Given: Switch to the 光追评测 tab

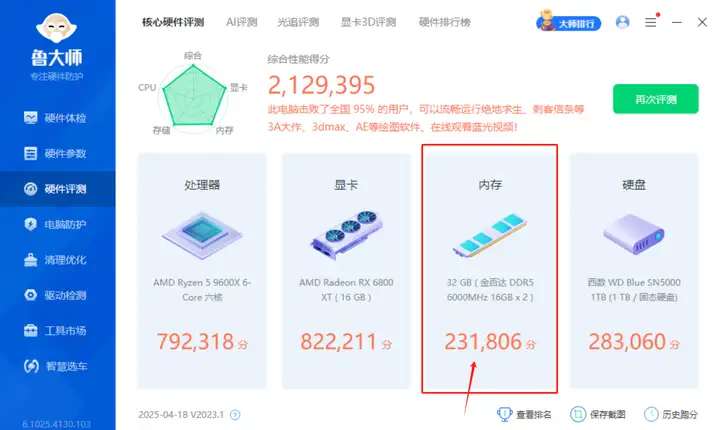Looking at the screenshot, I should click(298, 22).
